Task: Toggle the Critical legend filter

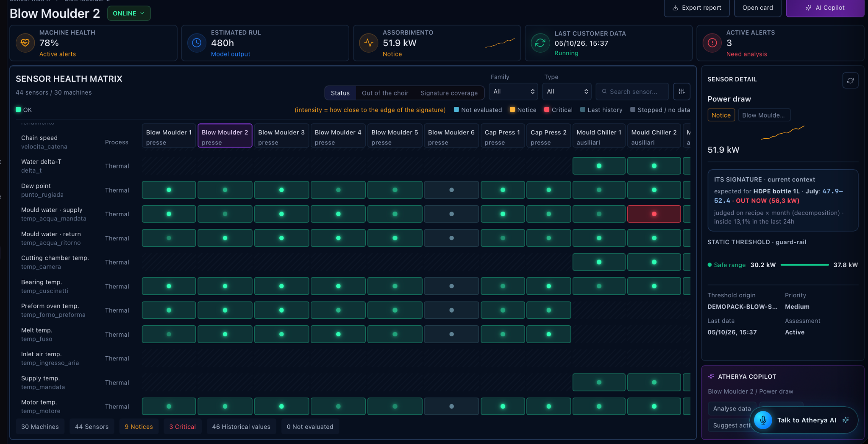Action: coord(558,110)
